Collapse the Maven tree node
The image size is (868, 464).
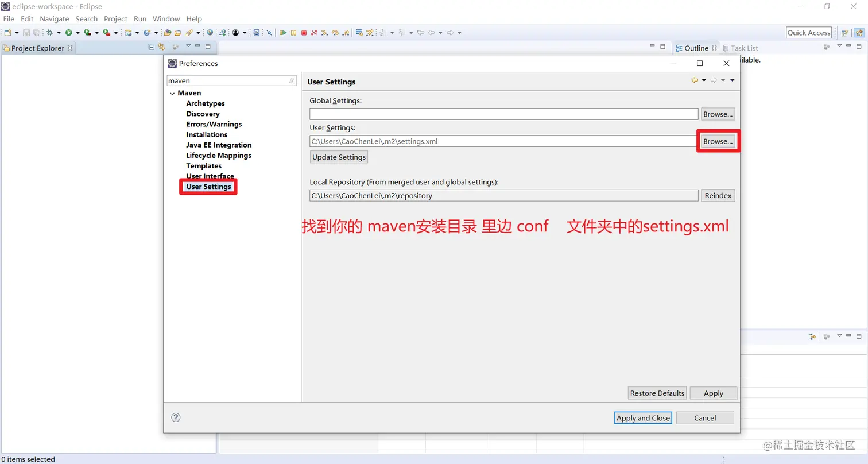pos(172,93)
